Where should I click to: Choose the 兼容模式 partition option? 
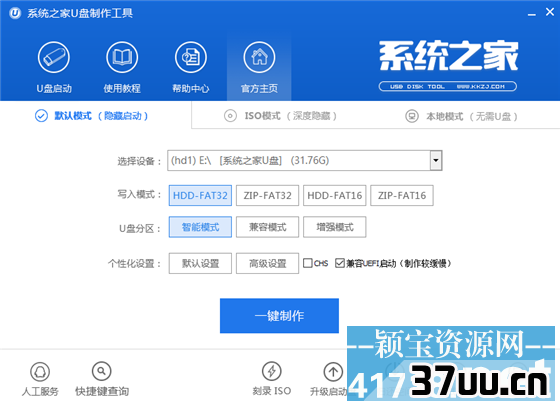[x=268, y=227]
